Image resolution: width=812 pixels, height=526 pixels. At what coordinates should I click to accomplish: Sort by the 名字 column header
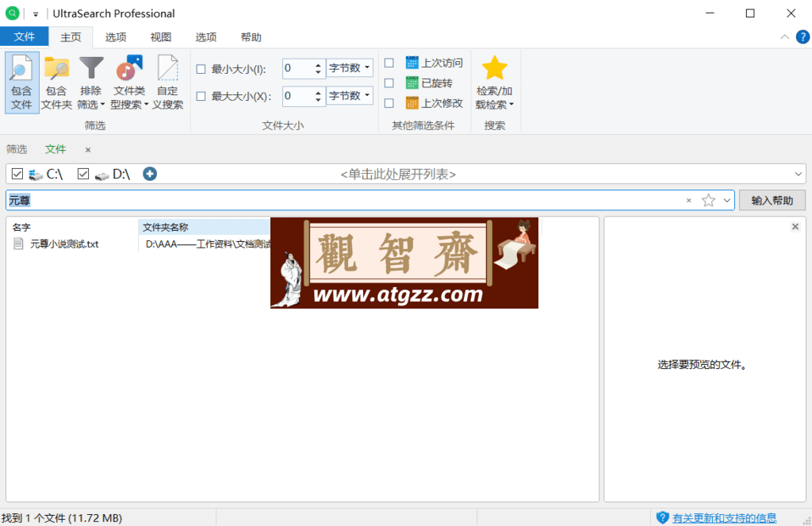(x=72, y=227)
